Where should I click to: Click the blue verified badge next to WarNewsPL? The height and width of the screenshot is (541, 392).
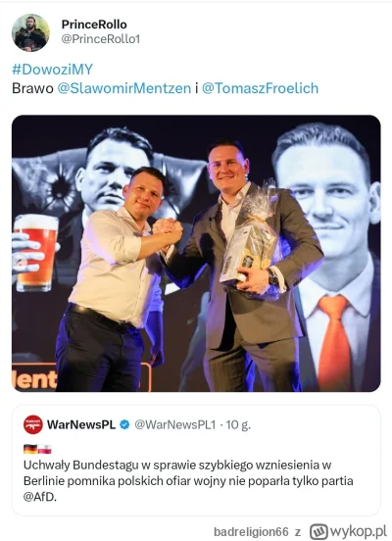(124, 424)
